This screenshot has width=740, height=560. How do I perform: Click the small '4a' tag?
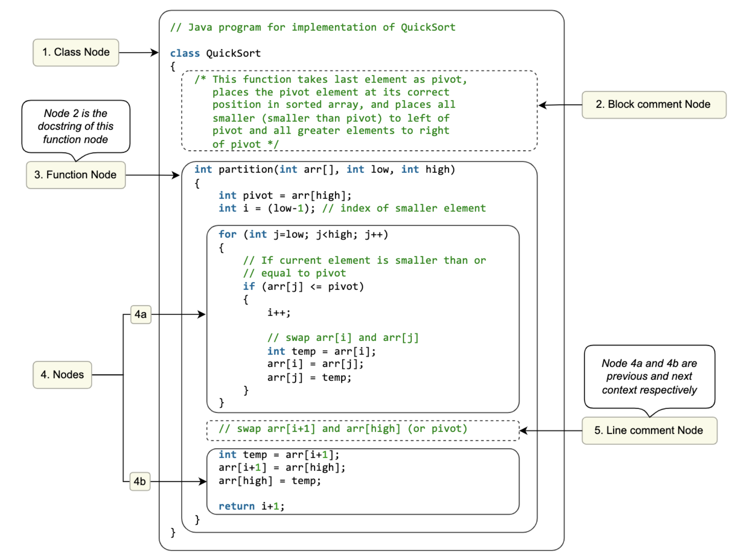tap(141, 315)
